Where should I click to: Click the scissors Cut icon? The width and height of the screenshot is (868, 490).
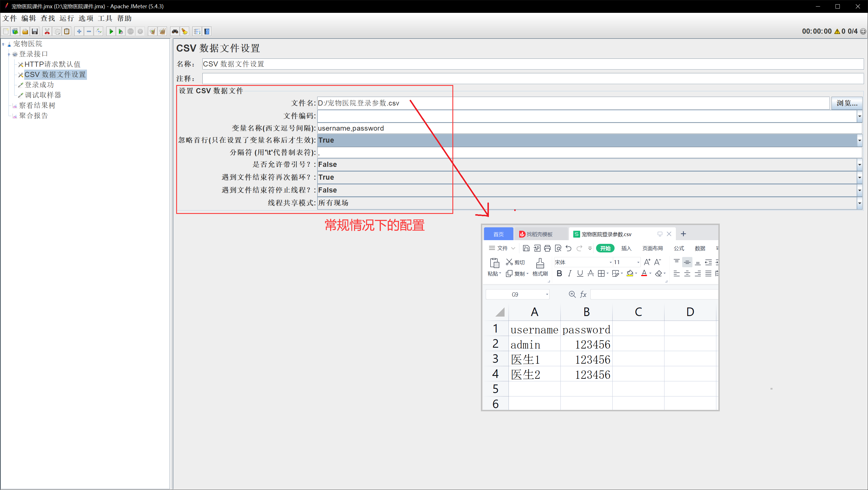47,31
